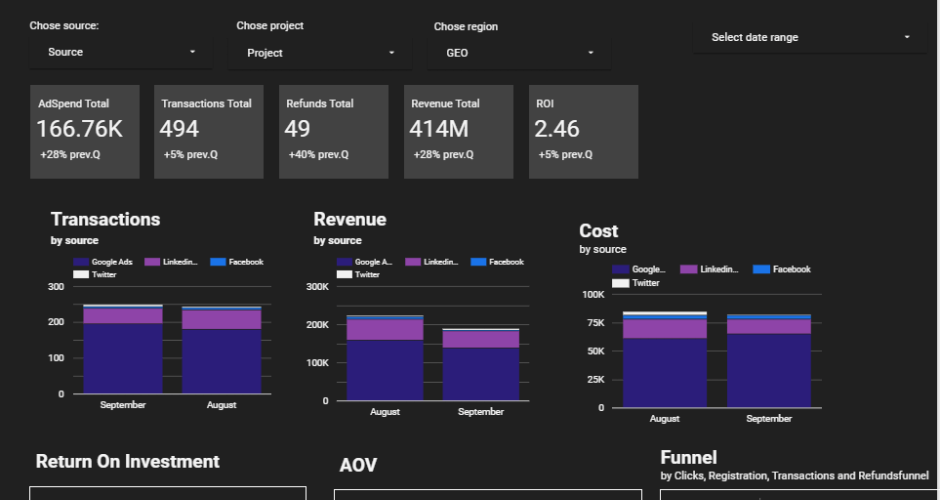This screenshot has width=940, height=500.
Task: Click the ROI 2.46 scorecard
Action: [x=582, y=132]
